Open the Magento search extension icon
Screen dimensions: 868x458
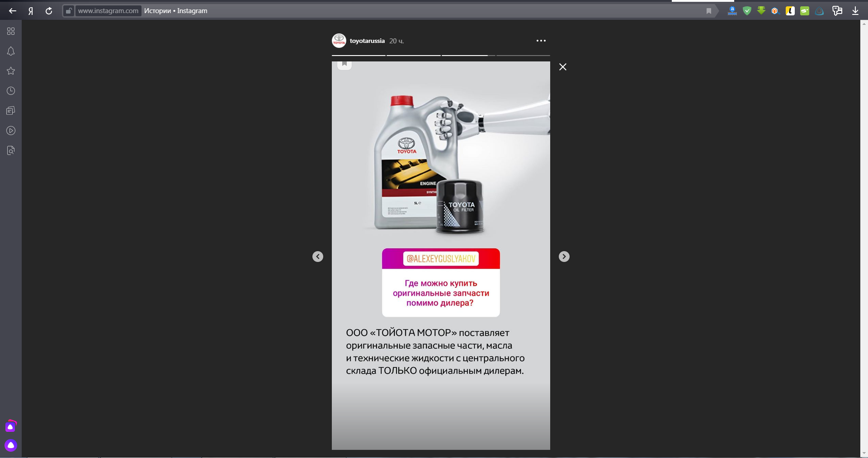[775, 11]
